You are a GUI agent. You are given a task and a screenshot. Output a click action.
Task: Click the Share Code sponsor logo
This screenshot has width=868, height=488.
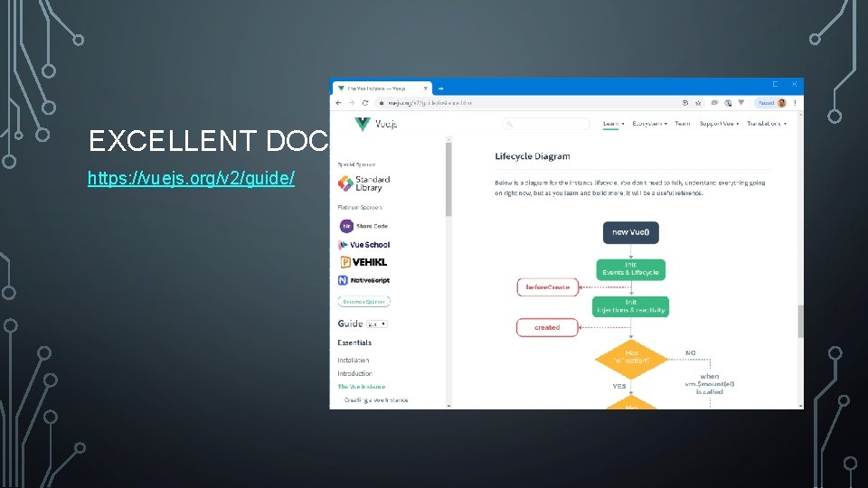363,226
